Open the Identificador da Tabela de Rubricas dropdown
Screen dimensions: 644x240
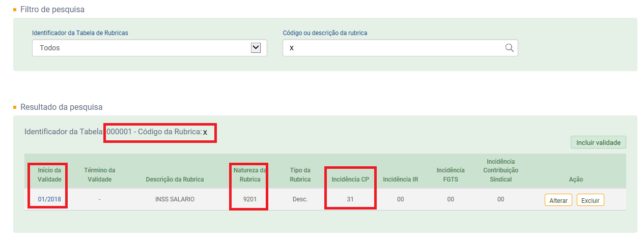click(x=150, y=48)
